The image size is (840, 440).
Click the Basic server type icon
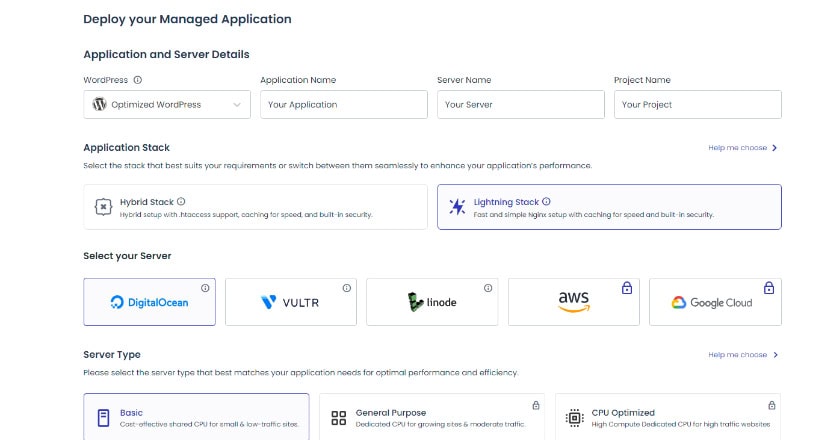click(103, 417)
